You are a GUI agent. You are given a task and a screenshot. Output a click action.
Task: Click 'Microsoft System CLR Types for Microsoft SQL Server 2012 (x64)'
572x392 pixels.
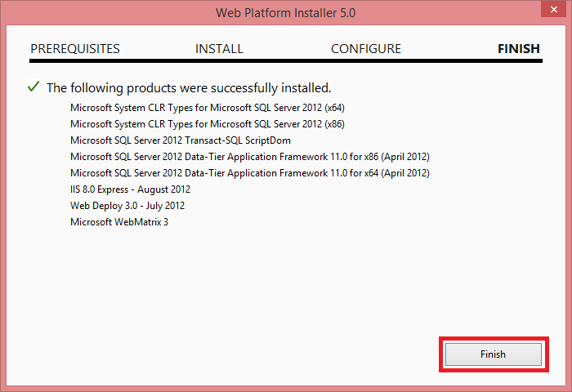[208, 108]
